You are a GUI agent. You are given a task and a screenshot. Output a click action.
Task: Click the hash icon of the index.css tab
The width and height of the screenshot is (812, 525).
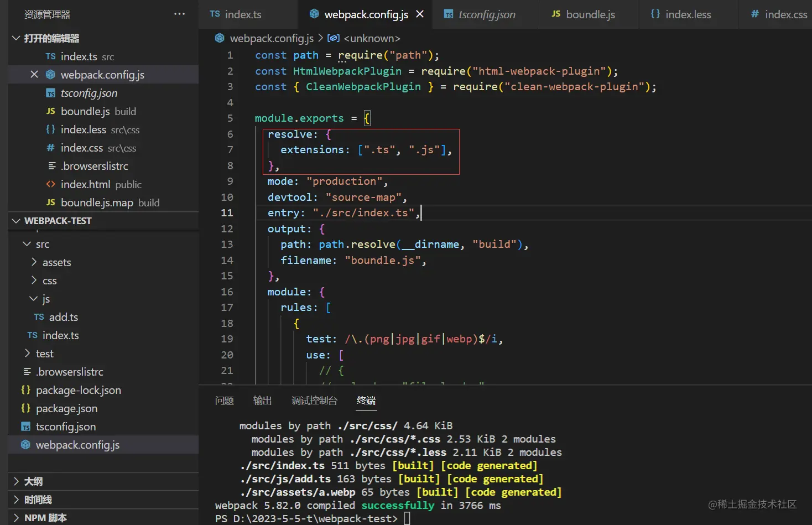tap(755, 14)
